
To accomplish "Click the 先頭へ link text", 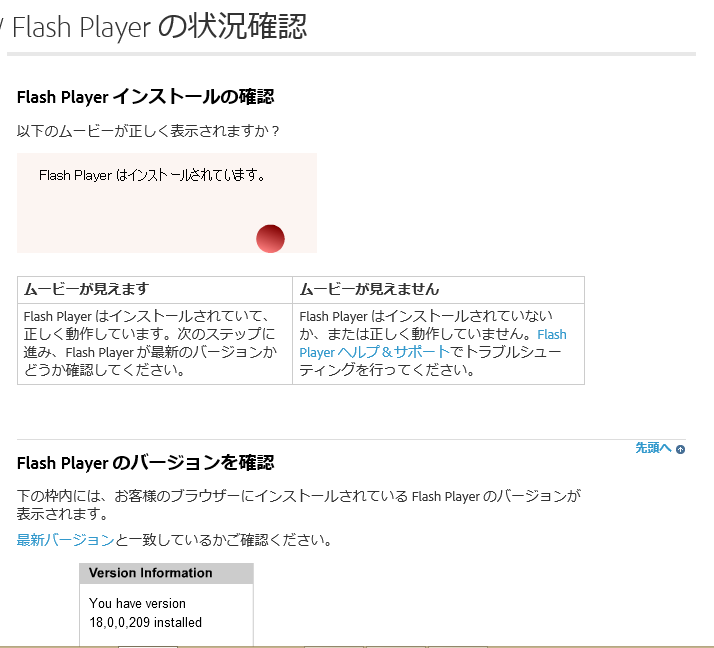I will coord(653,448).
